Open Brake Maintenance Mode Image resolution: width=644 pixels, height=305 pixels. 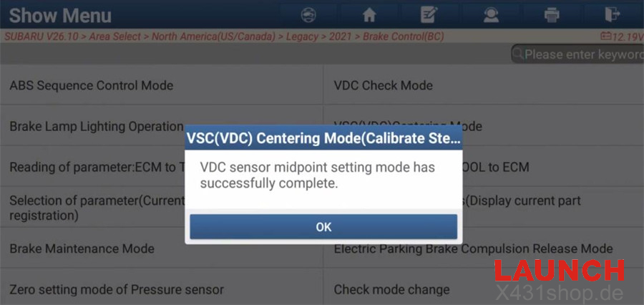pyautogui.click(x=82, y=249)
